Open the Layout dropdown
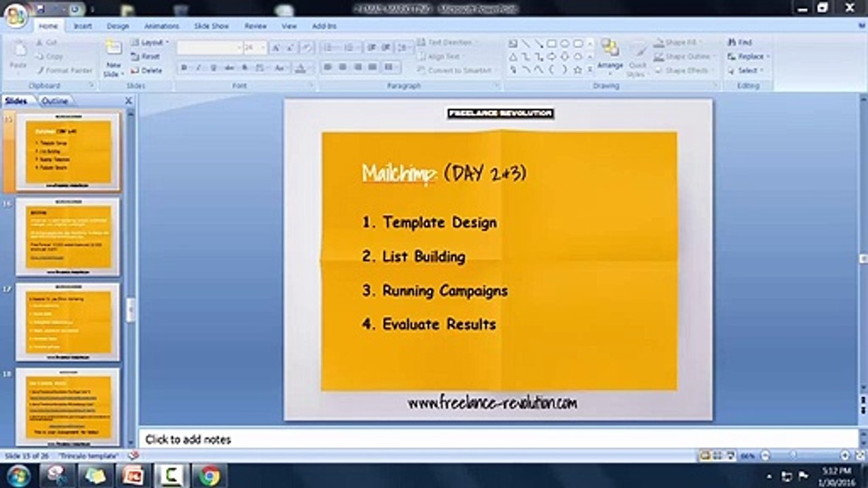 (150, 42)
